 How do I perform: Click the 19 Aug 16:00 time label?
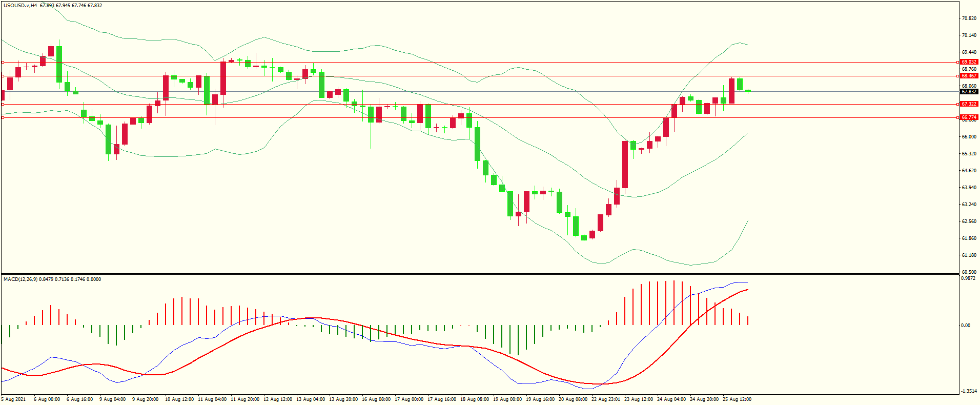[540, 399]
